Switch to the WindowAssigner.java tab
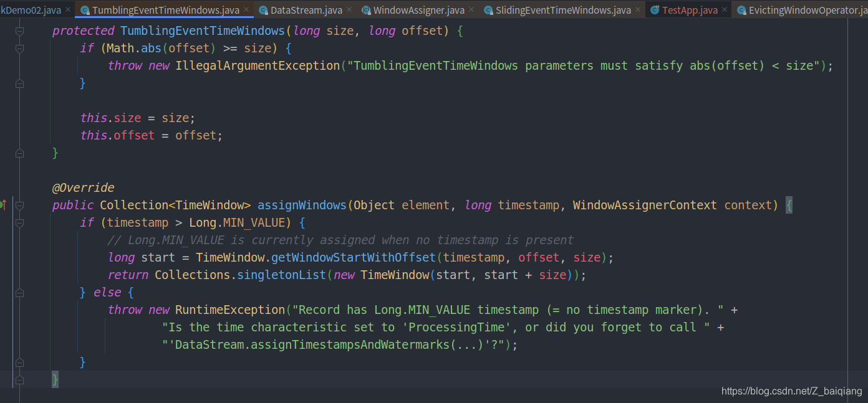The width and height of the screenshot is (868, 403). pyautogui.click(x=419, y=10)
